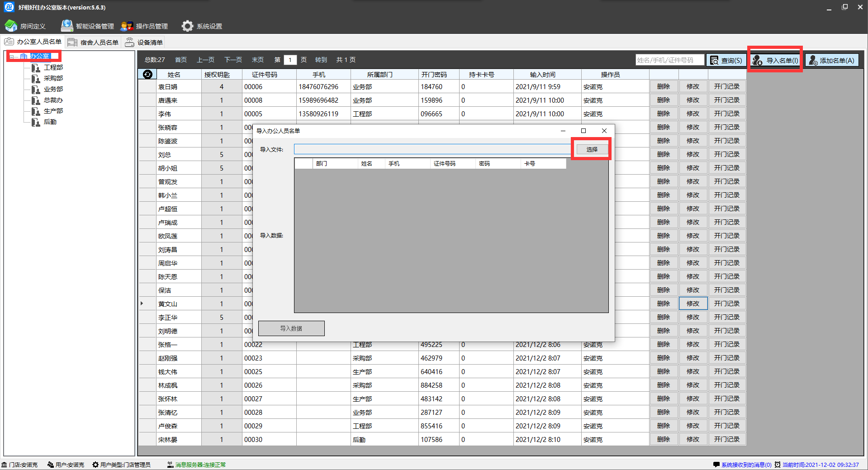The image size is (868, 470).
Task: Select 业务部 in department tree
Action: point(53,89)
